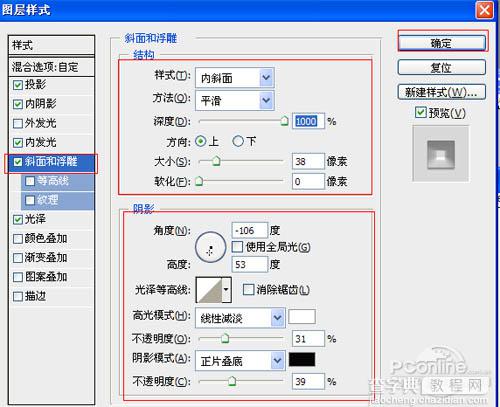
Task: Select the 上 direction radio button
Action: coord(201,141)
